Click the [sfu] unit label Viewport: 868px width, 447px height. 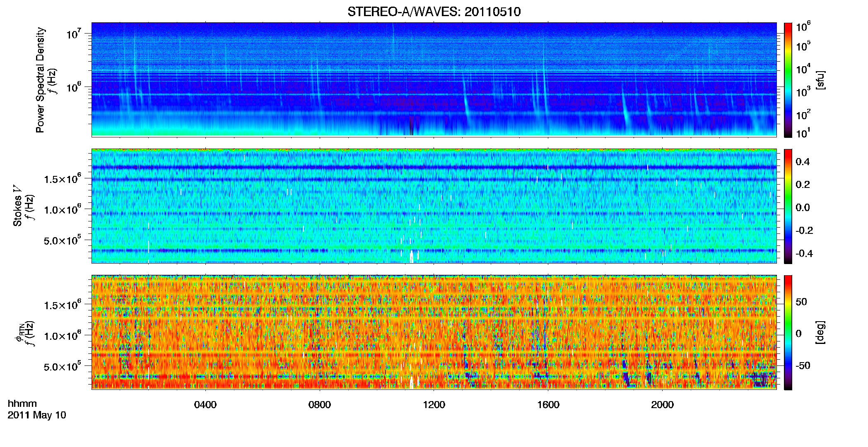(820, 80)
